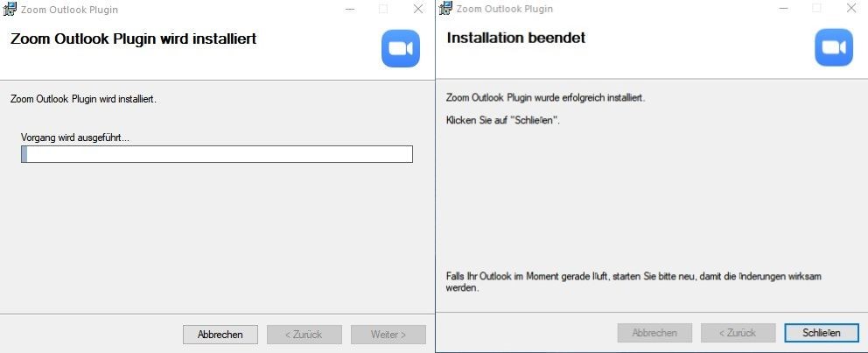Image resolution: width=868 pixels, height=353 pixels.
Task: Click the disabled Zurück button in the right window
Action: pyautogui.click(x=738, y=333)
